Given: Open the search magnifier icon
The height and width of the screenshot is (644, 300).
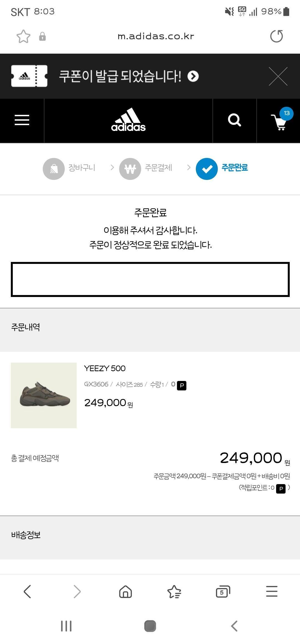Looking at the screenshot, I should pyautogui.click(x=234, y=120).
